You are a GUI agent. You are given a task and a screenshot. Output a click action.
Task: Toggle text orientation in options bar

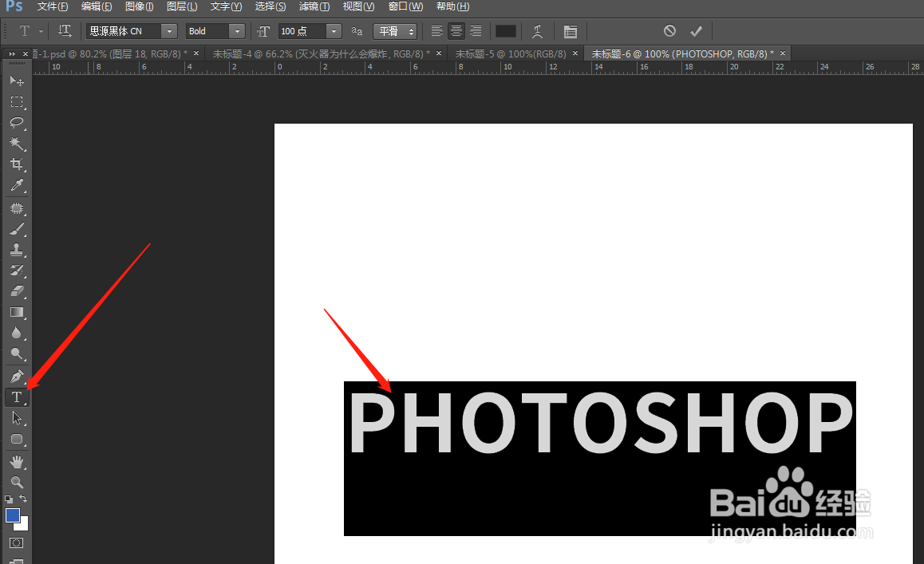click(65, 30)
